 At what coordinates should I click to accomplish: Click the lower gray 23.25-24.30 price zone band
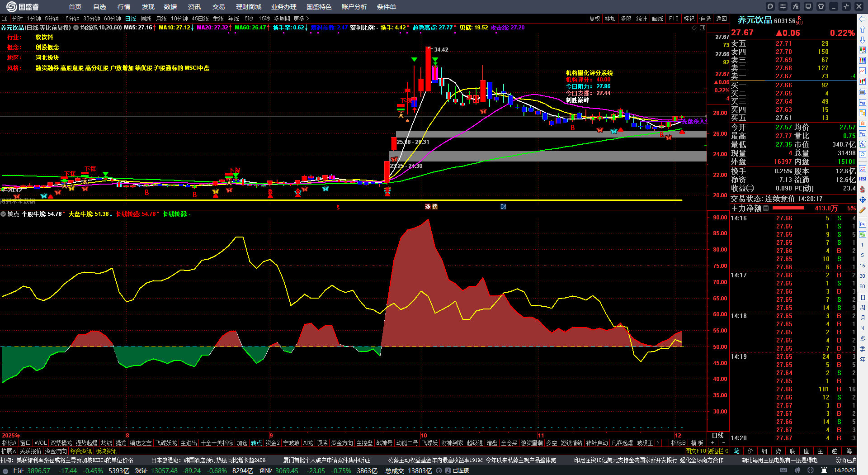click(x=548, y=156)
